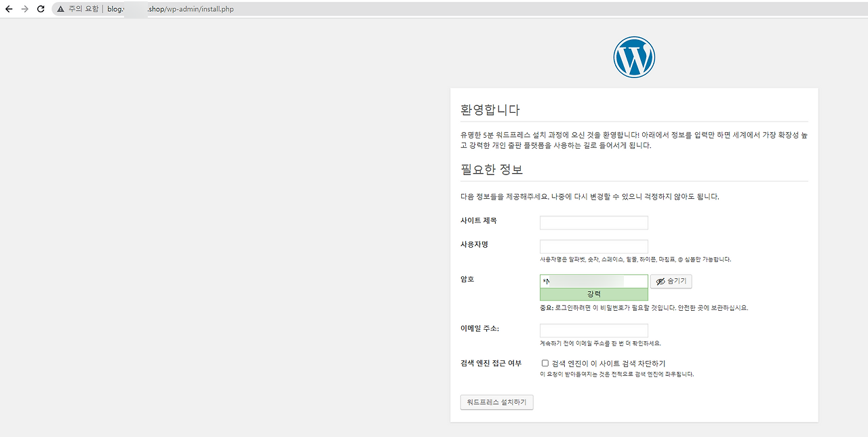Viewport: 868px width, 437px height.
Task: Click inside the 암호 password field
Action: (594, 281)
